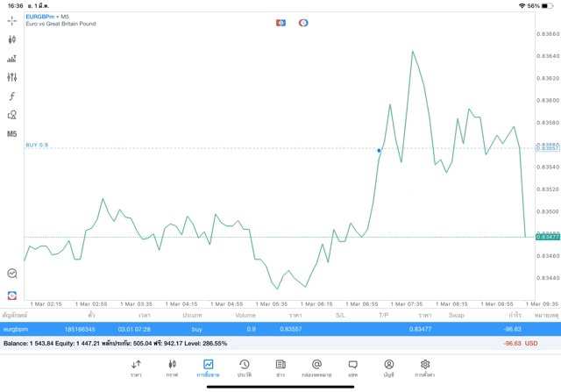This screenshot has height=392, width=561.
Task: Tap the candlestick chart type icon
Action: (x=12, y=39)
